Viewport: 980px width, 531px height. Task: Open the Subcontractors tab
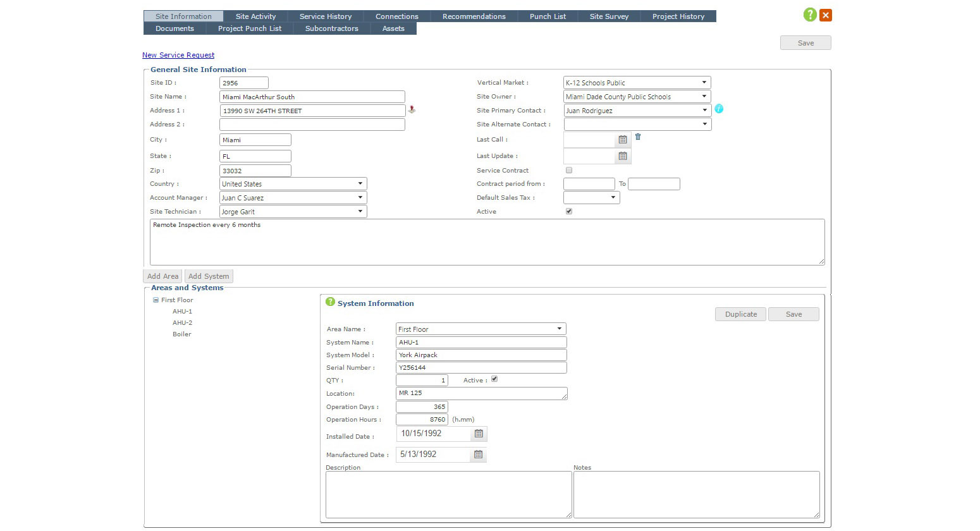click(331, 28)
